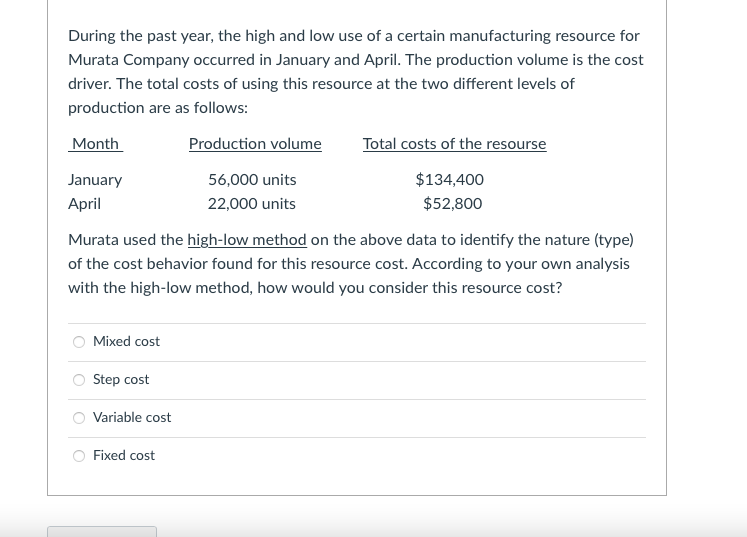
Task: Click the 22,000 units value
Action: (252, 203)
